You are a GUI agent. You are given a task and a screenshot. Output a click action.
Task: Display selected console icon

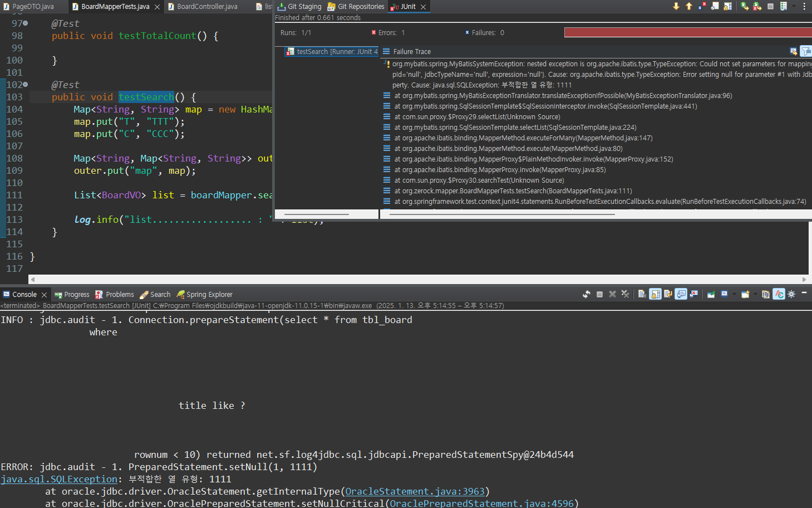[724, 294]
